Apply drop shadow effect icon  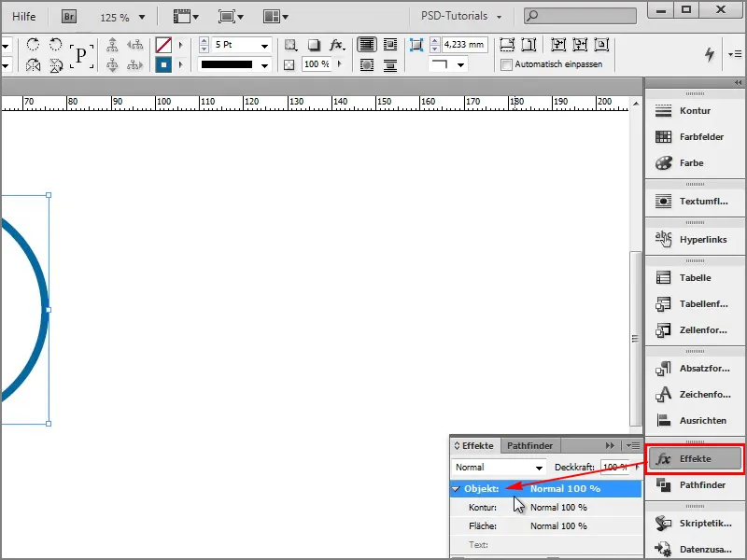point(314,45)
